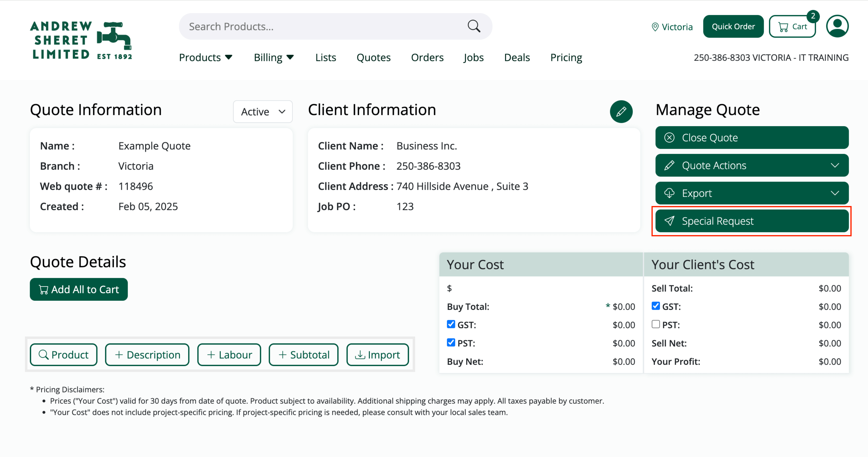Add a Subtotal line
Image resolution: width=868 pixels, height=457 pixels.
click(x=304, y=355)
